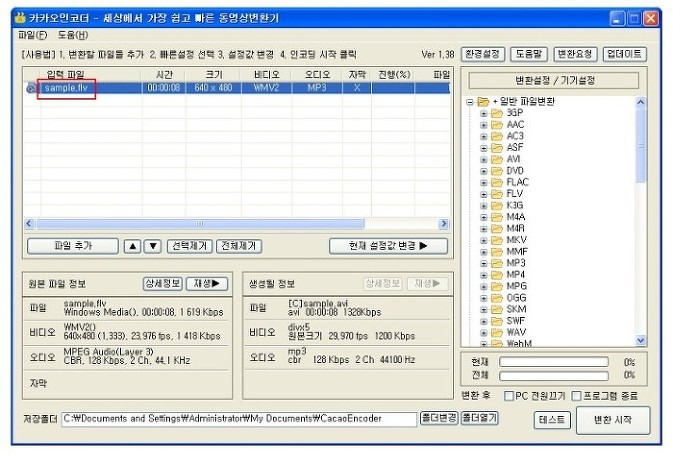The width and height of the screenshot is (673, 462).
Task: Expand the MP3 tree node
Action: point(484,264)
